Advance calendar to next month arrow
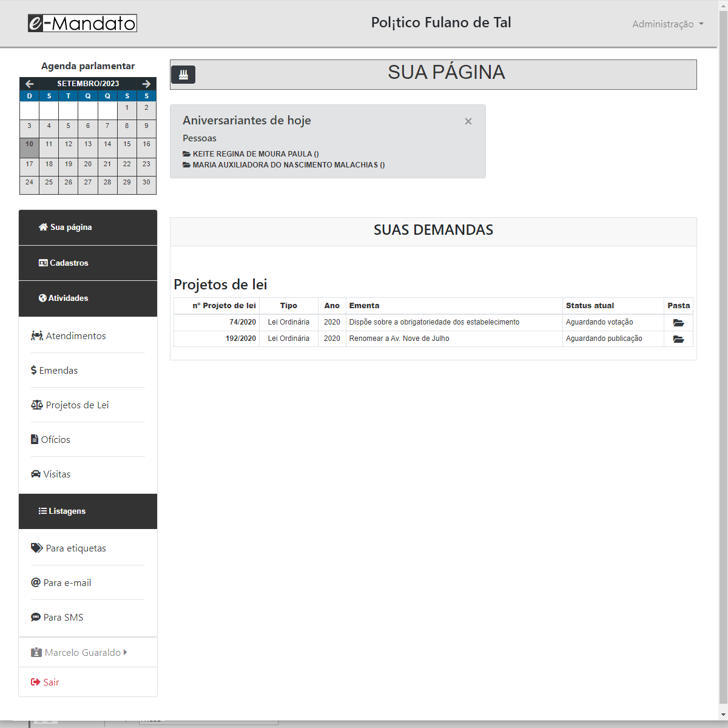The image size is (728, 728). [x=146, y=84]
